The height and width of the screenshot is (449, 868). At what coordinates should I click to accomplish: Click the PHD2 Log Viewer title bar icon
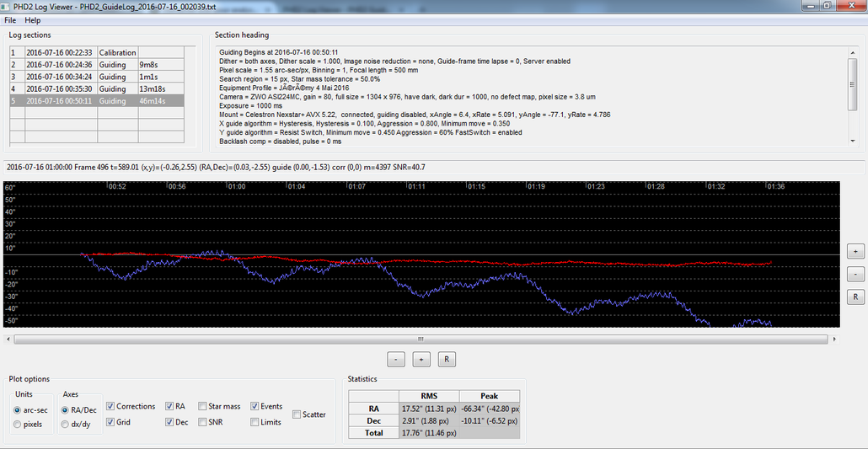coord(7,6)
